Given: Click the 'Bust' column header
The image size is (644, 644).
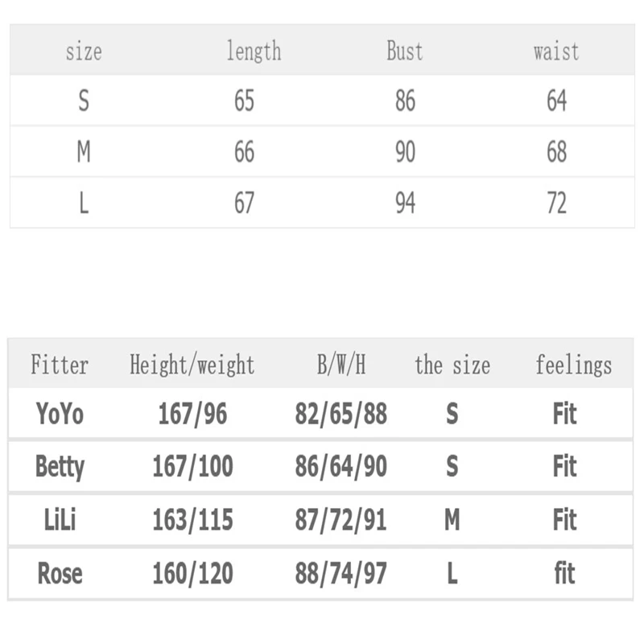Looking at the screenshot, I should click(x=405, y=51).
